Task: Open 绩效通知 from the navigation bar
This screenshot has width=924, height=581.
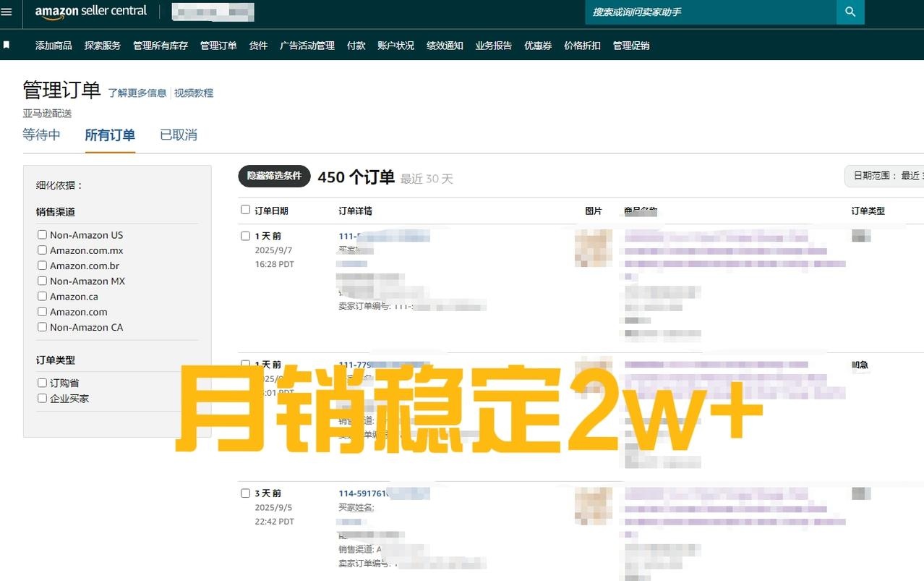Action: (445, 46)
